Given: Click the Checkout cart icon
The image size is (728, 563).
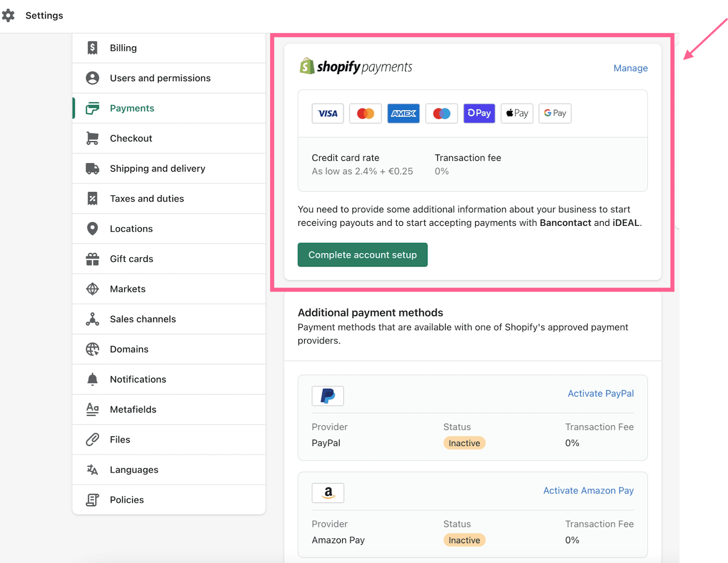Looking at the screenshot, I should pos(93,138).
